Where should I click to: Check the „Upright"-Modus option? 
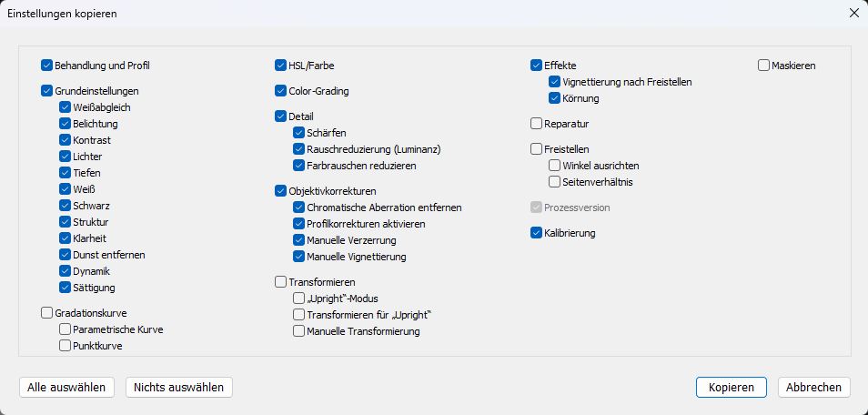[x=299, y=299]
